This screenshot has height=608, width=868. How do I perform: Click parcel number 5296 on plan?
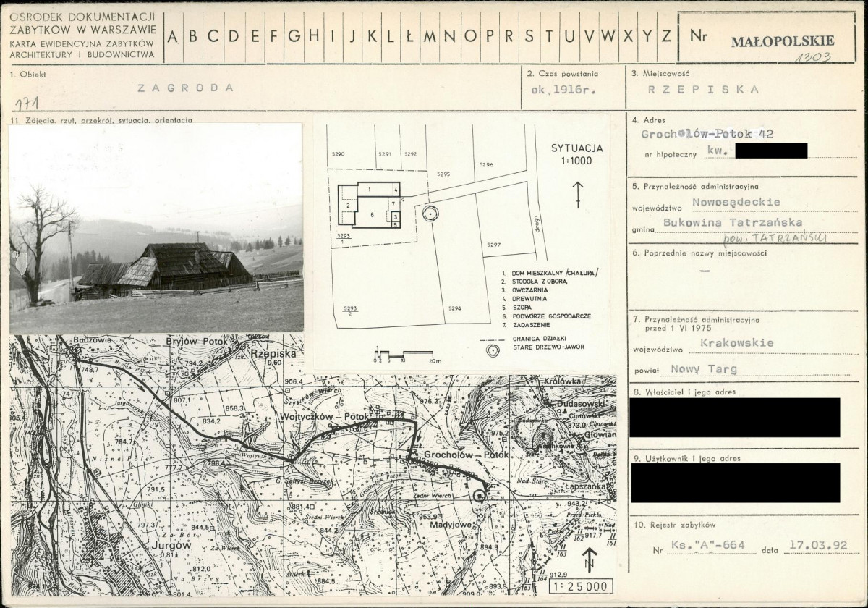(x=486, y=165)
